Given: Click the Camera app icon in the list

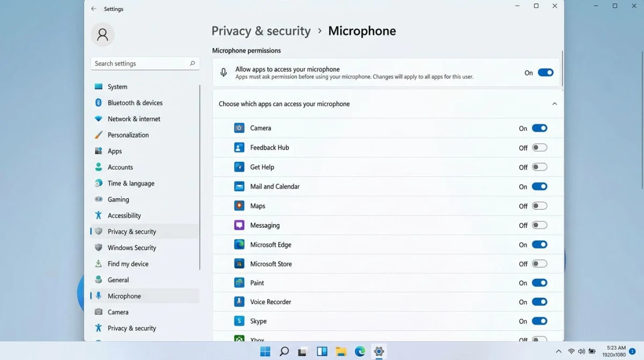Looking at the screenshot, I should 239,128.
